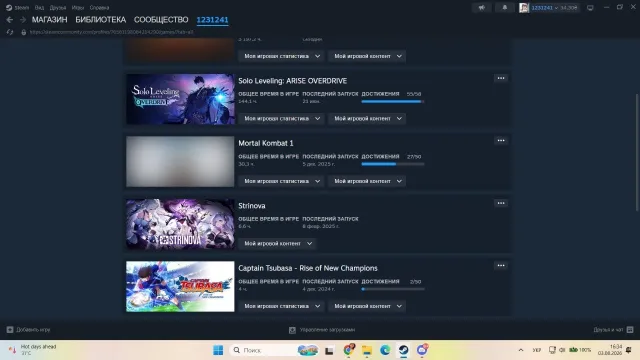Click the Strinova cover thumbnail
Image resolution: width=640 pixels, height=360 pixels.
pos(180,224)
